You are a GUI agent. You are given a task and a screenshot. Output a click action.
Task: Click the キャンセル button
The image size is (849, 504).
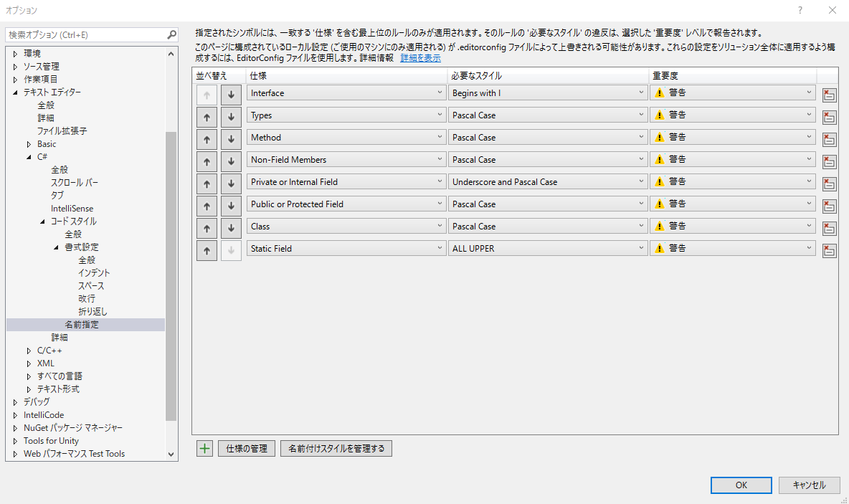pos(810,485)
